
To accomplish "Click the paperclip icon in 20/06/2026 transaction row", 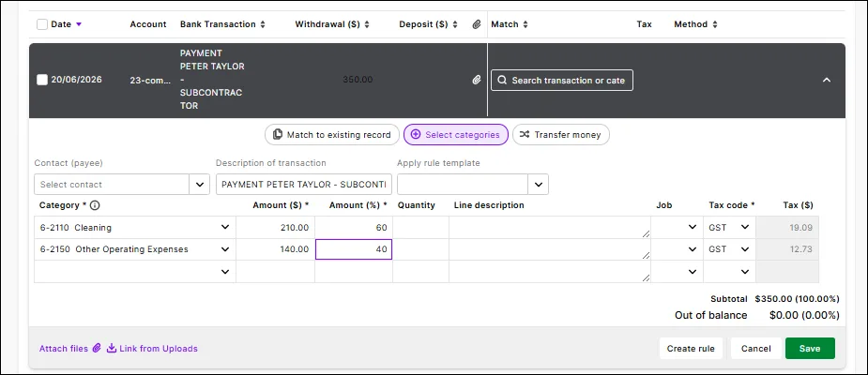I will 477,81.
